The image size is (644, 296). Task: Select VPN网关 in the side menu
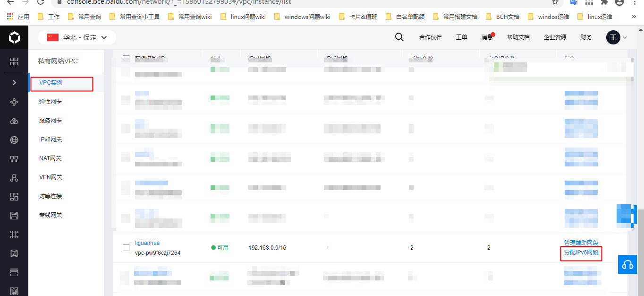[x=51, y=177]
